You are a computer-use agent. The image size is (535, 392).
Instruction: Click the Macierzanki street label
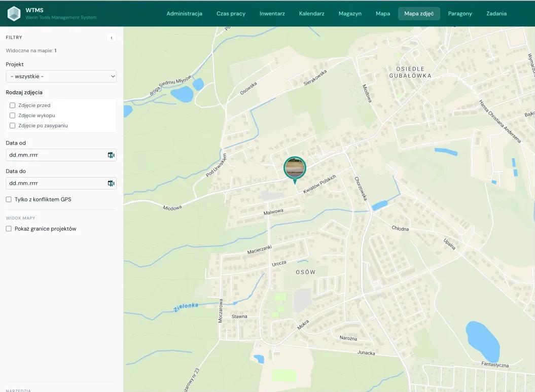click(259, 250)
